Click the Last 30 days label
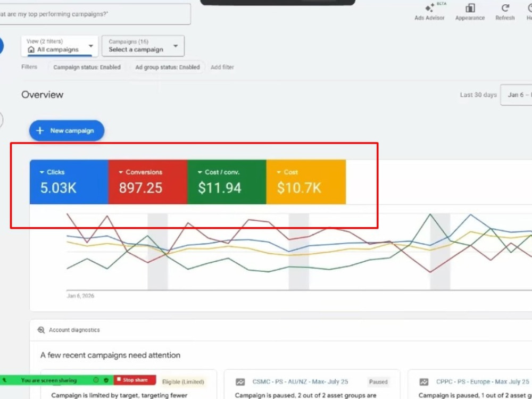Screen dimensions: 532x399 coord(478,95)
